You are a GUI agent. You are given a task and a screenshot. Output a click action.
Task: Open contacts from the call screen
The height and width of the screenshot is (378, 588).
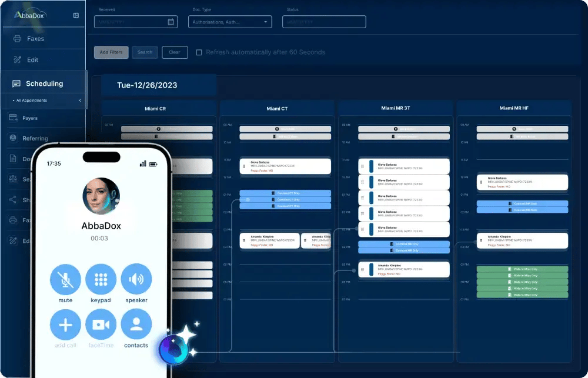click(136, 325)
